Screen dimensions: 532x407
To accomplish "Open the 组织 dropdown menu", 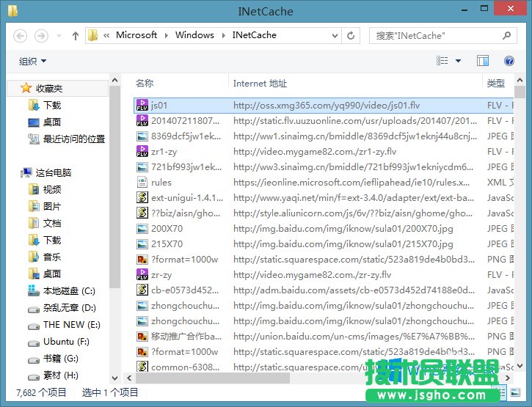I will (32, 62).
